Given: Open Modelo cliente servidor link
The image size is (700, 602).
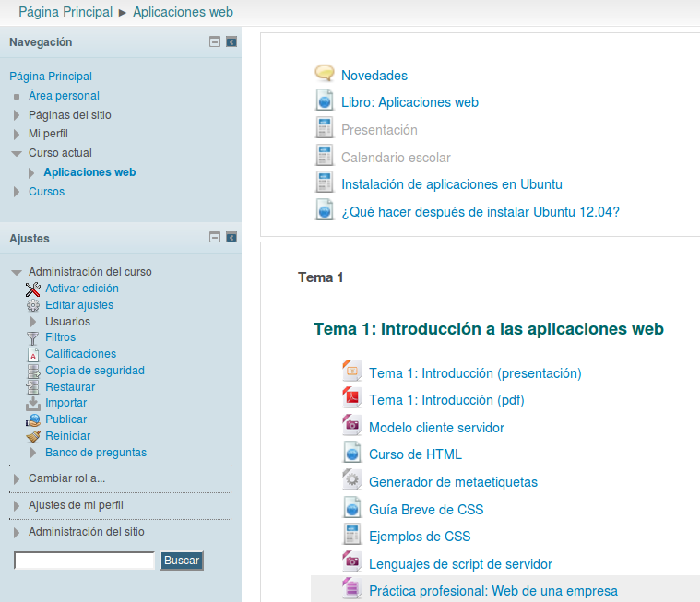Looking at the screenshot, I should (x=436, y=428).
